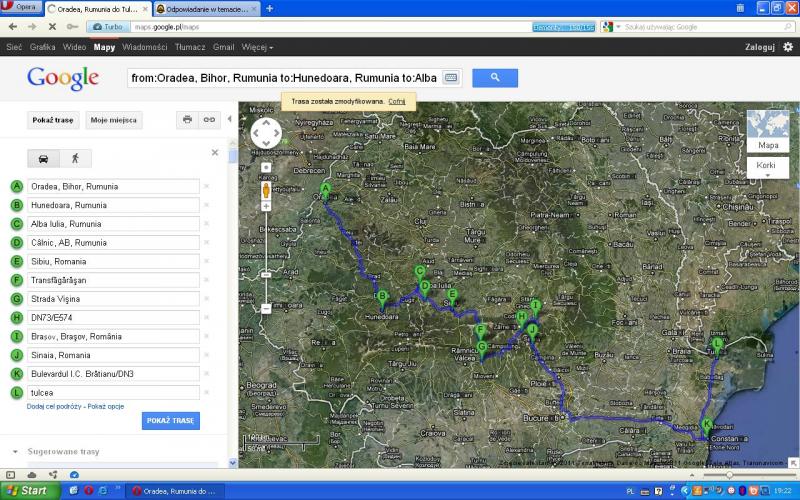Open the Więcej dropdown menu

(x=257, y=47)
